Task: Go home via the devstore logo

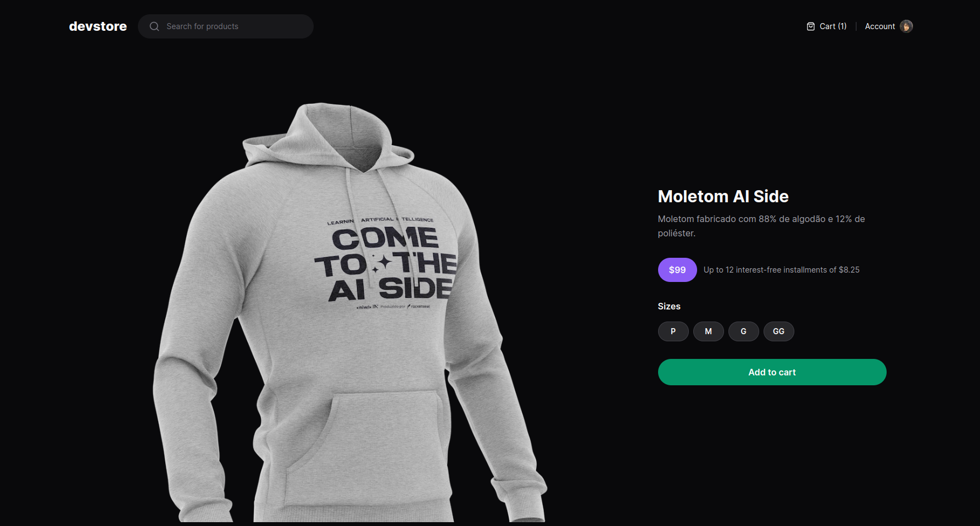Action: pyautogui.click(x=98, y=26)
